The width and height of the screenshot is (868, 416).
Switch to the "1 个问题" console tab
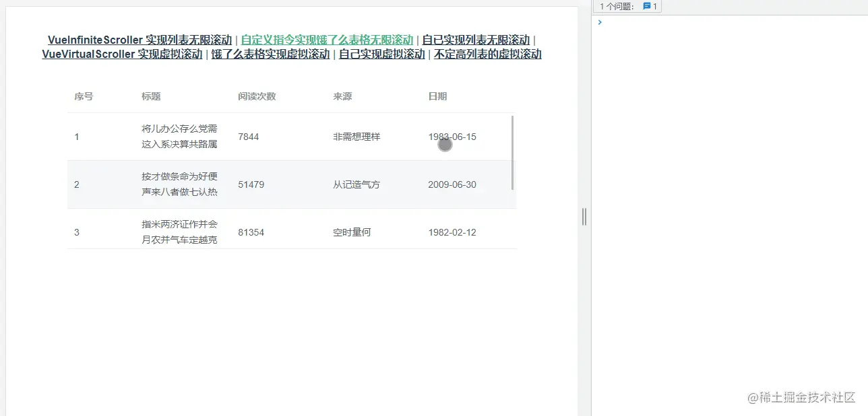click(x=617, y=6)
